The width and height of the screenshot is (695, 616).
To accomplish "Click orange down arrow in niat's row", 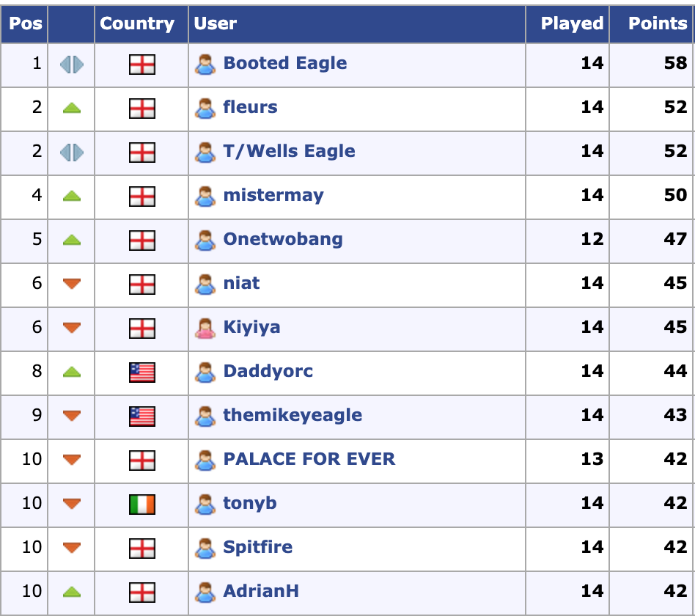I will 71,284.
